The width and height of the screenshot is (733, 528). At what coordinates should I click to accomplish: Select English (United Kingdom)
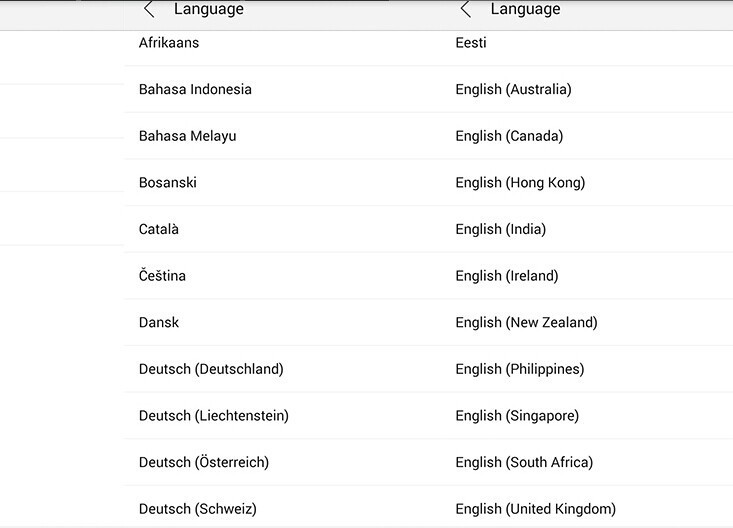pyautogui.click(x=535, y=509)
